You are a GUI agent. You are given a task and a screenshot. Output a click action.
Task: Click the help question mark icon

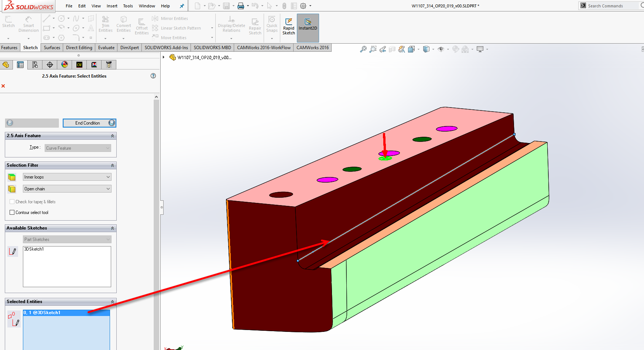tap(153, 76)
